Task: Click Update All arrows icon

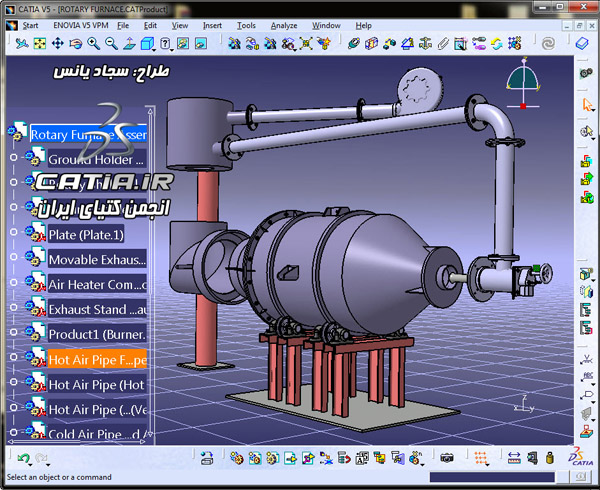Action: 496,44
